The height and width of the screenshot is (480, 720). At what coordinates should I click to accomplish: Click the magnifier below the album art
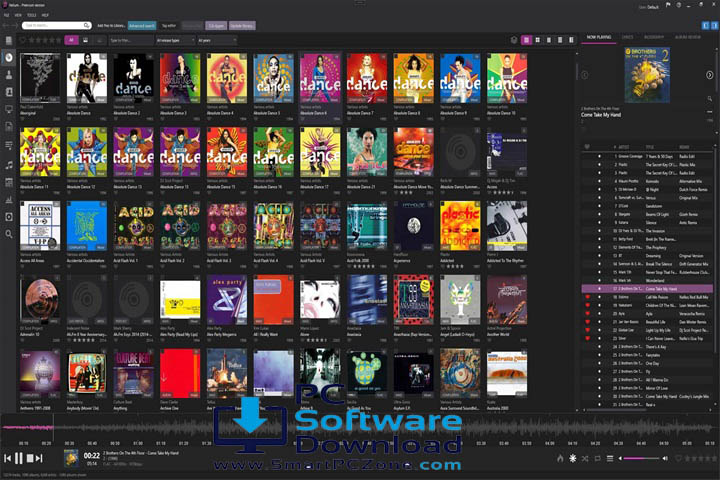pyautogui.click(x=709, y=98)
